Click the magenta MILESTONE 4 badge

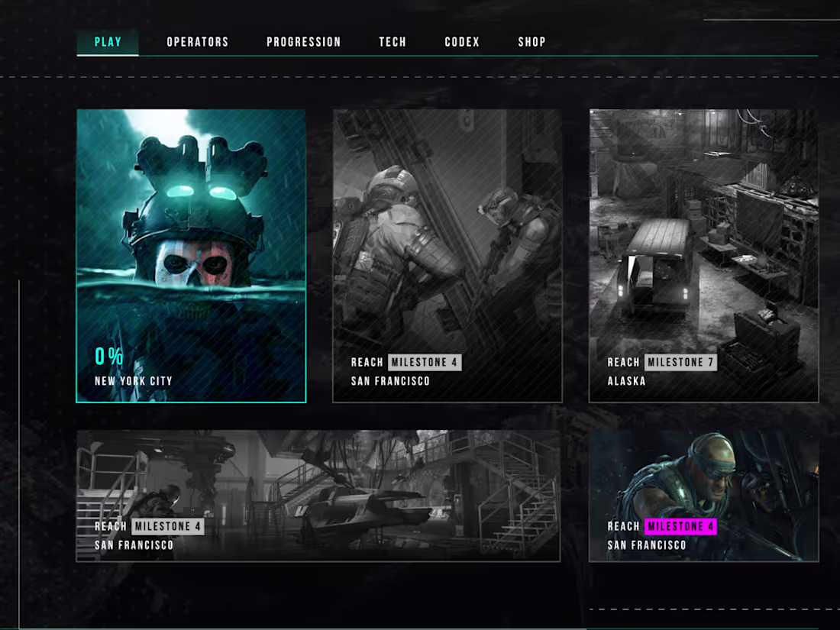[680, 526]
